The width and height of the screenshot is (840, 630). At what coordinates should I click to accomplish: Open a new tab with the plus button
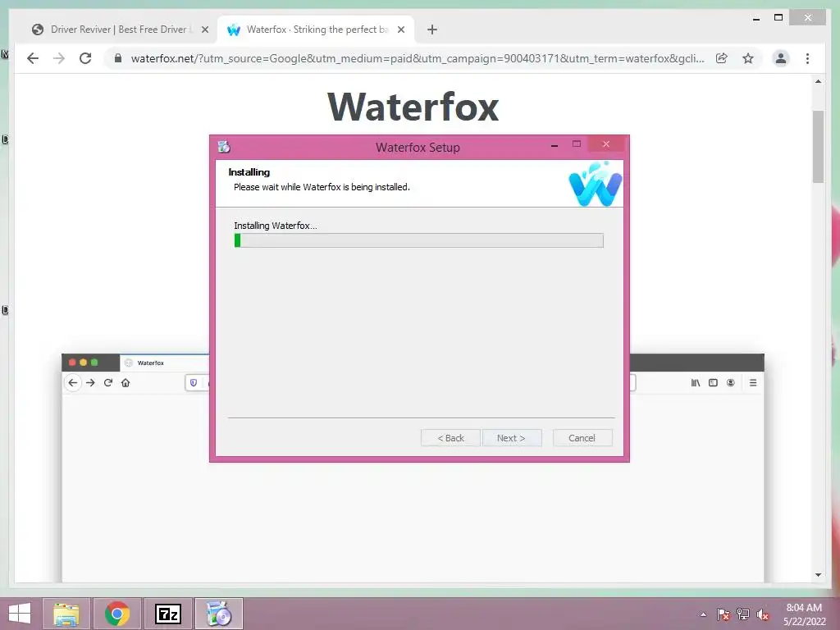(x=432, y=30)
